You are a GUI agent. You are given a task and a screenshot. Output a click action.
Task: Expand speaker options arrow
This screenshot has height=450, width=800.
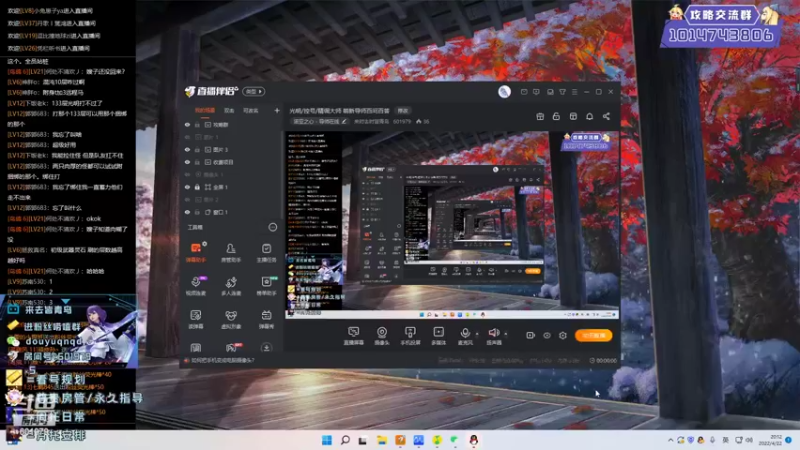pyautogui.click(x=506, y=334)
